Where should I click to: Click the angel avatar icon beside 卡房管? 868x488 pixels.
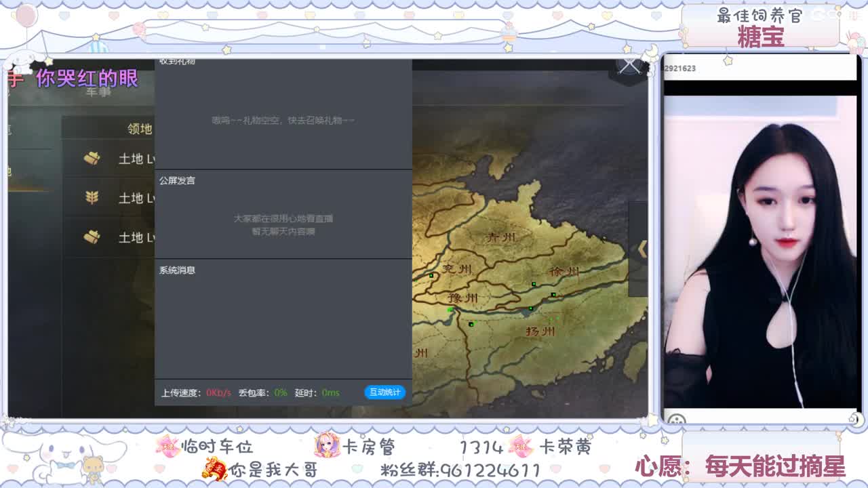pyautogui.click(x=328, y=446)
